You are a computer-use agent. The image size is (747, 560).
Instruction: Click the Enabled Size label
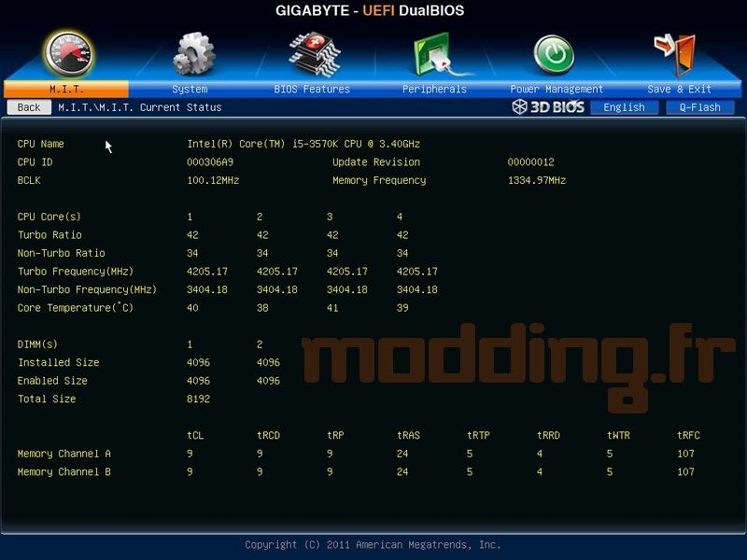point(52,381)
